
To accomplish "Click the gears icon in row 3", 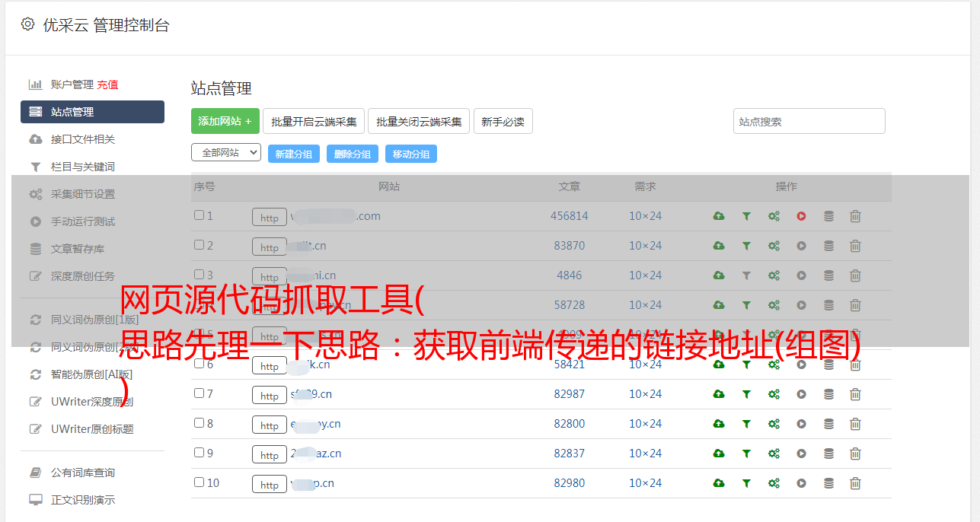I will pyautogui.click(x=774, y=275).
